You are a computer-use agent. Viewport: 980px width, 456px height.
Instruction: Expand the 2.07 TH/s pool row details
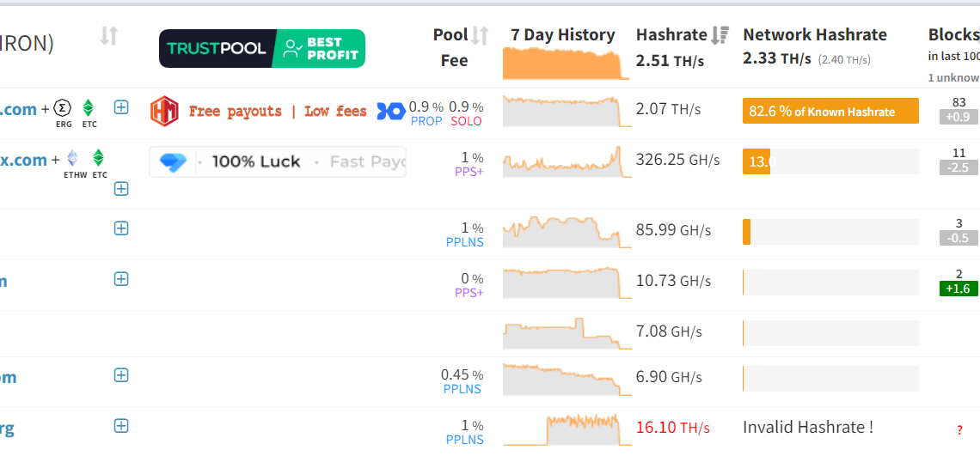[121, 107]
